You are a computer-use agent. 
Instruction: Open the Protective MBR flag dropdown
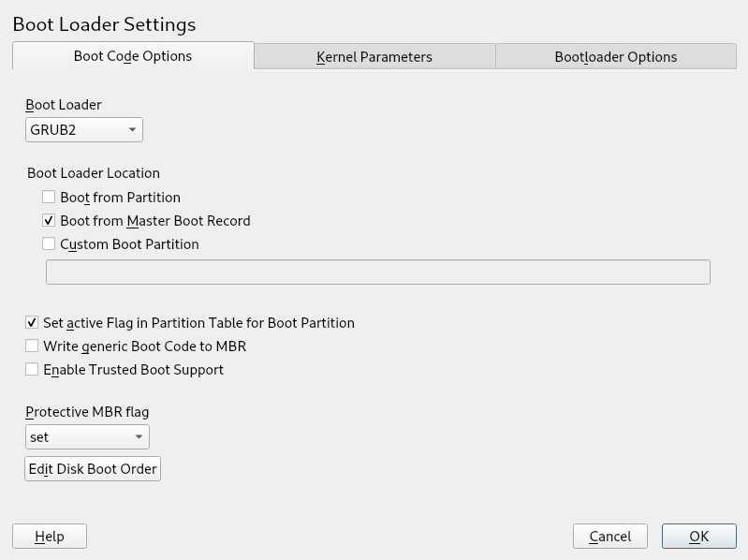click(x=86, y=436)
